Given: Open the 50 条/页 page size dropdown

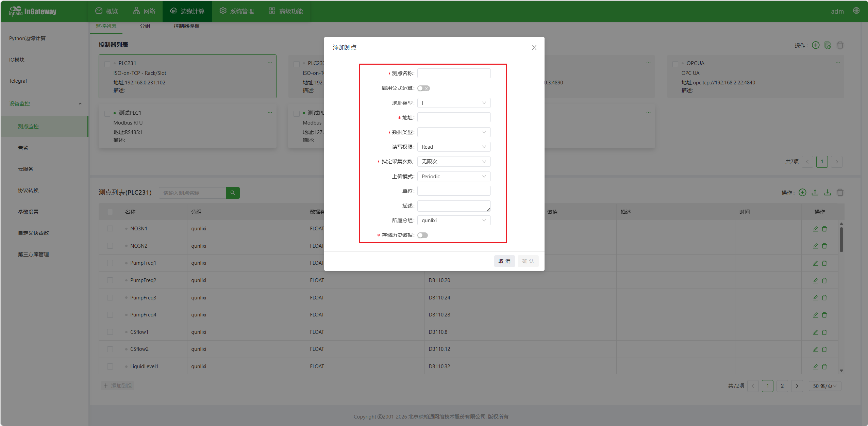Looking at the screenshot, I should pos(825,386).
